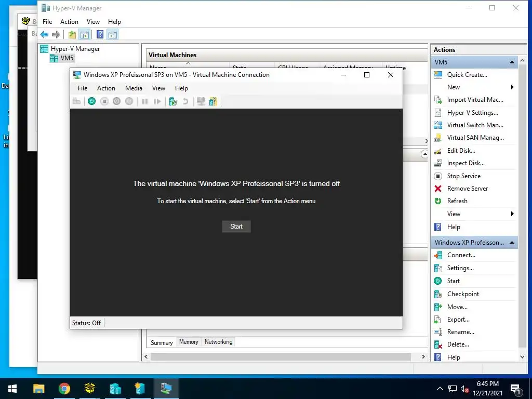Toggle the Show/Hide Console Tree toolbar icon
The image size is (532, 399).
(x=85, y=34)
